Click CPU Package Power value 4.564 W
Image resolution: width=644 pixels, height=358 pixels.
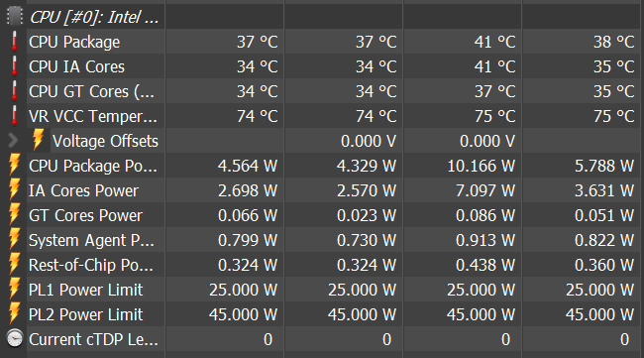[248, 166]
